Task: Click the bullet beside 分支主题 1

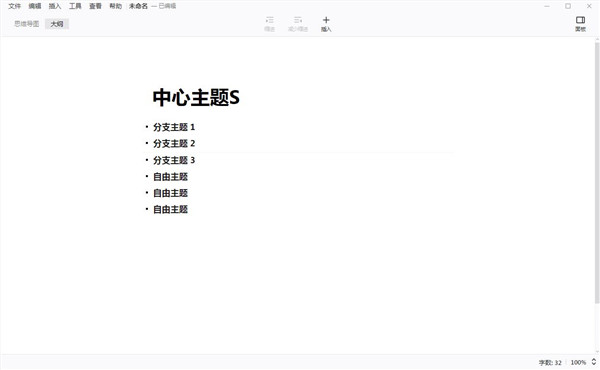Action: [x=147, y=126]
